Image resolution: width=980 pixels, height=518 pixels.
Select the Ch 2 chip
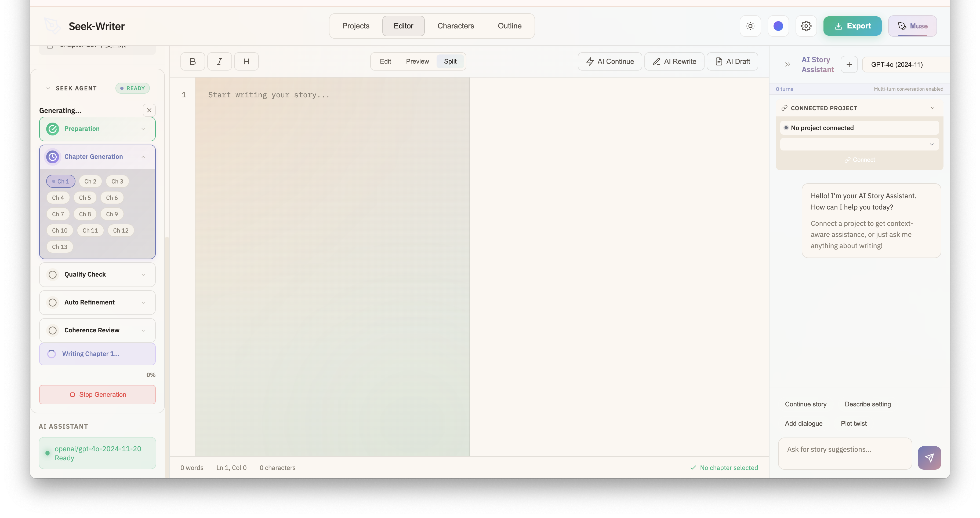[x=90, y=181]
